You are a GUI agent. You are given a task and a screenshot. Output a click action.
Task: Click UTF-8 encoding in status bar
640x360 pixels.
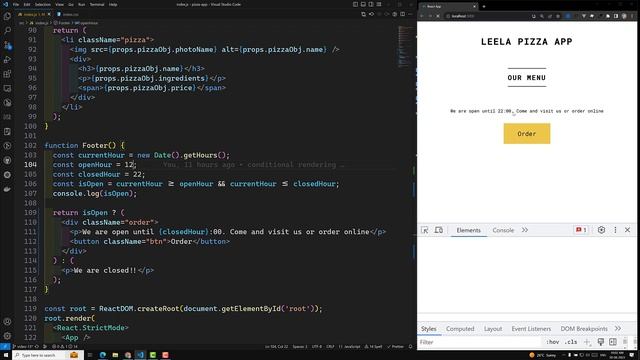tap(317, 347)
